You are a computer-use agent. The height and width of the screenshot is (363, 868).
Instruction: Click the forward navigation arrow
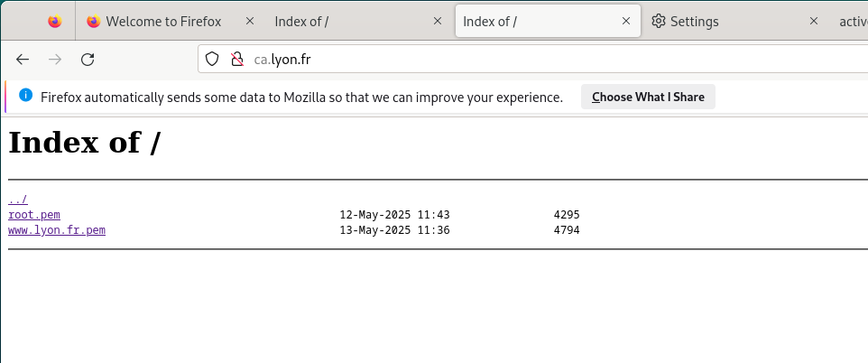[x=55, y=60]
